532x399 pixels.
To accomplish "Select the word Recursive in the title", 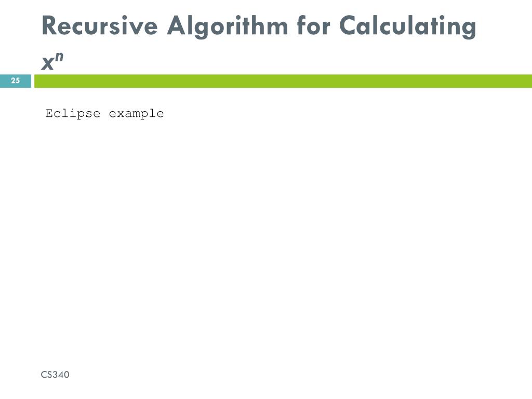I will (x=100, y=25).
